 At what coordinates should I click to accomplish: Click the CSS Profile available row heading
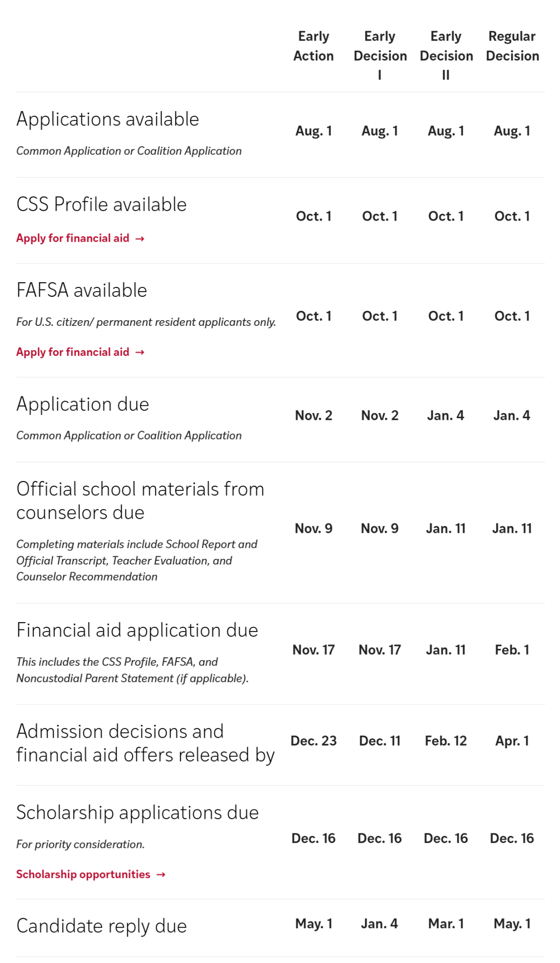(x=102, y=204)
